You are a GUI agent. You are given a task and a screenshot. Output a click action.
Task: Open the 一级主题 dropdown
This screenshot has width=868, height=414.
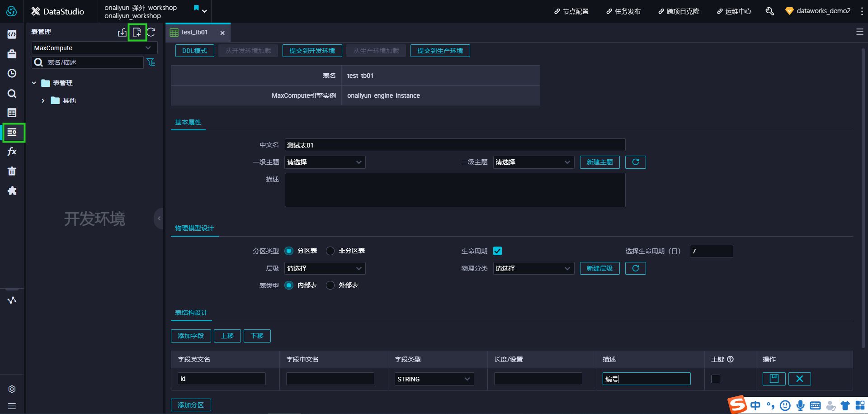pyautogui.click(x=325, y=162)
